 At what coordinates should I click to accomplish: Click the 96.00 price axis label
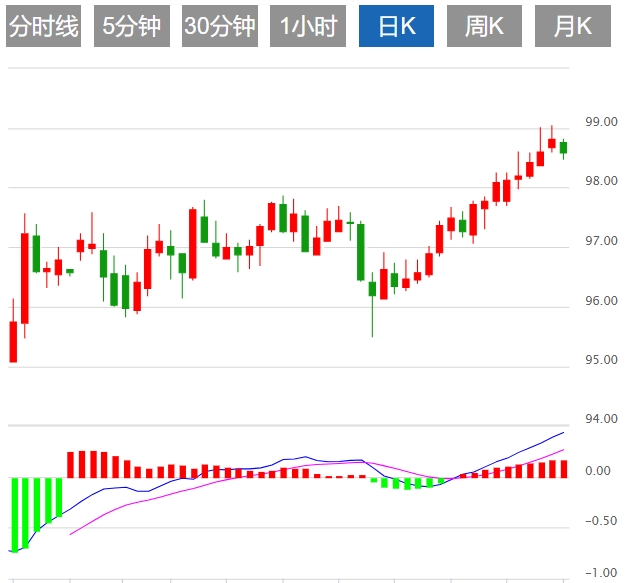602,300
